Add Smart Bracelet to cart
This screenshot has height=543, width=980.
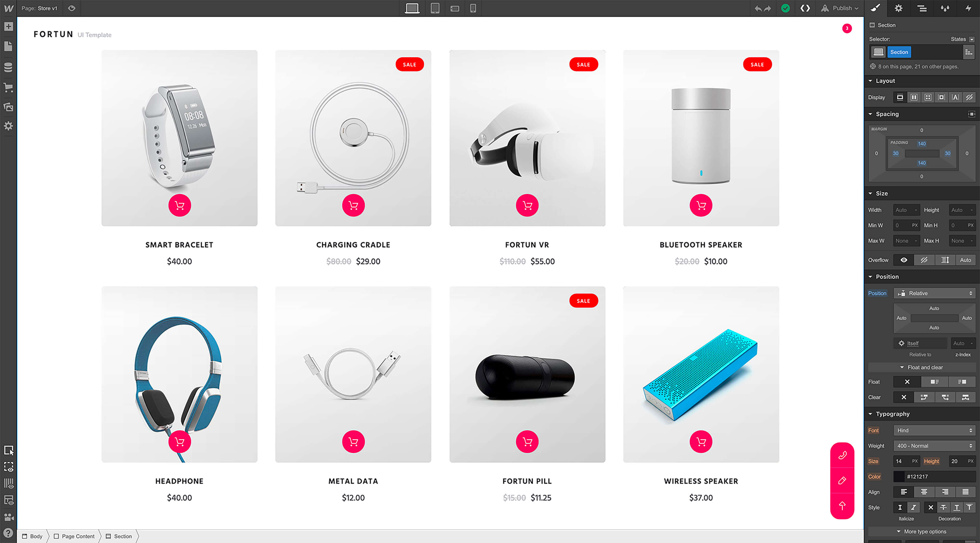coord(180,205)
